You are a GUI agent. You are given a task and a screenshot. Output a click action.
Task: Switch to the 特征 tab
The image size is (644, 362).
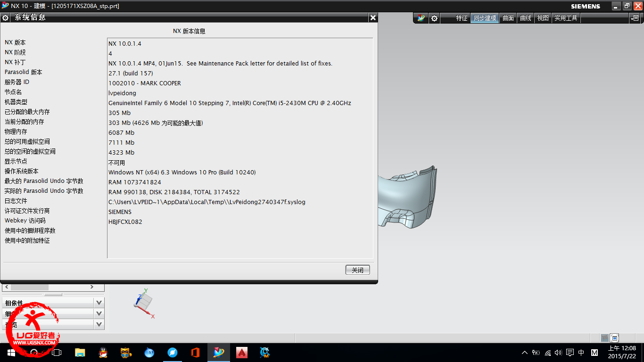pos(462,18)
